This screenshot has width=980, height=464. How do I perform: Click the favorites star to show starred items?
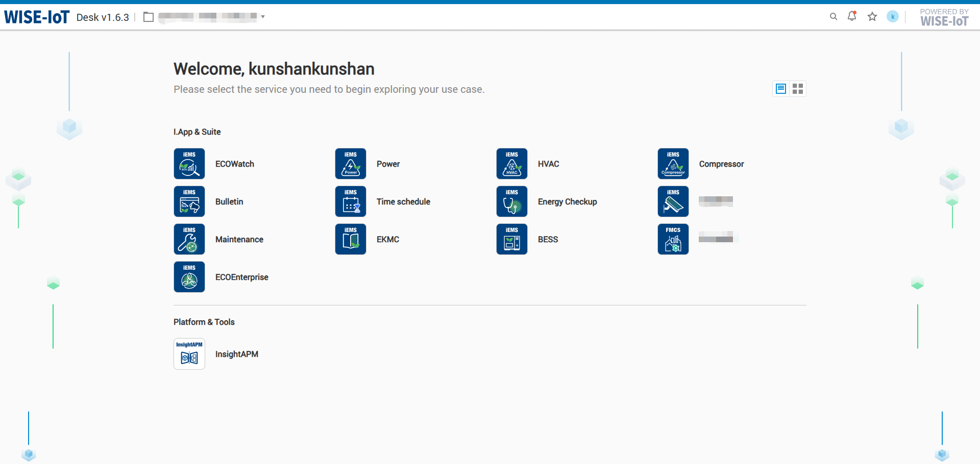pyautogui.click(x=872, y=16)
